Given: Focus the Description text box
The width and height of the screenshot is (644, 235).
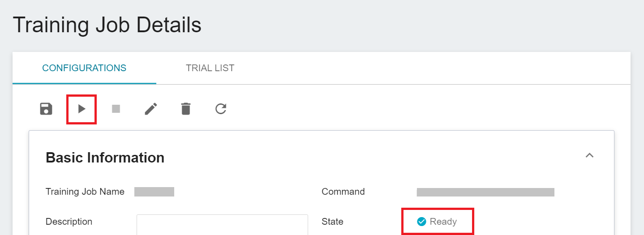Looking at the screenshot, I should click(x=222, y=224).
